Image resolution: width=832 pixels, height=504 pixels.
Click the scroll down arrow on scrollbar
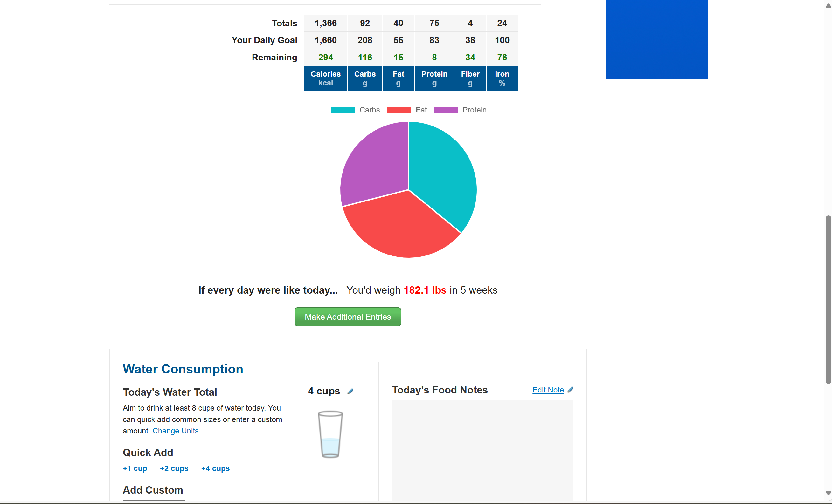tap(828, 493)
